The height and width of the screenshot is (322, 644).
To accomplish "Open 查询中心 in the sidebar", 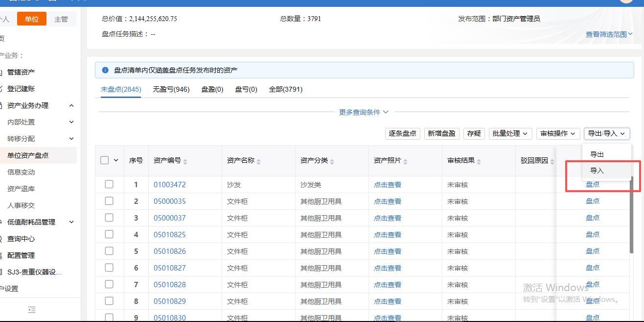I will (21, 239).
